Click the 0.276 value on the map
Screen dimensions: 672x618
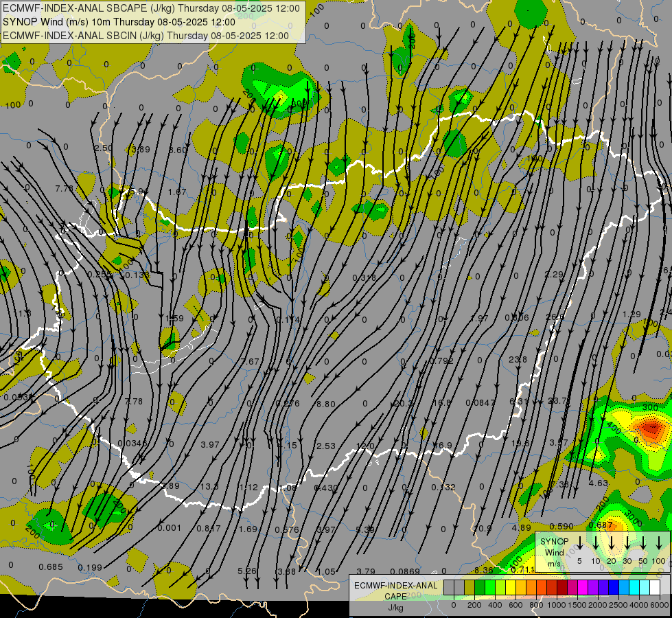(288, 404)
